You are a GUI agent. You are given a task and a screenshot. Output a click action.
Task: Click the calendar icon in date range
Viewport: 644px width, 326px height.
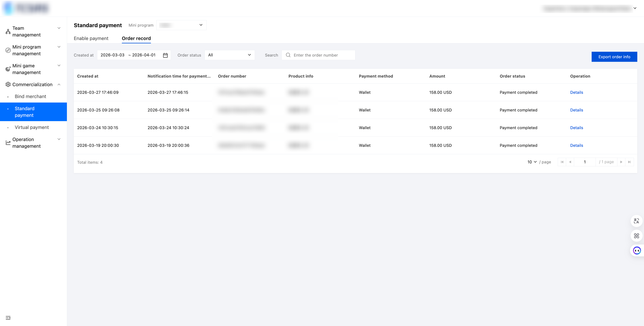tap(165, 55)
